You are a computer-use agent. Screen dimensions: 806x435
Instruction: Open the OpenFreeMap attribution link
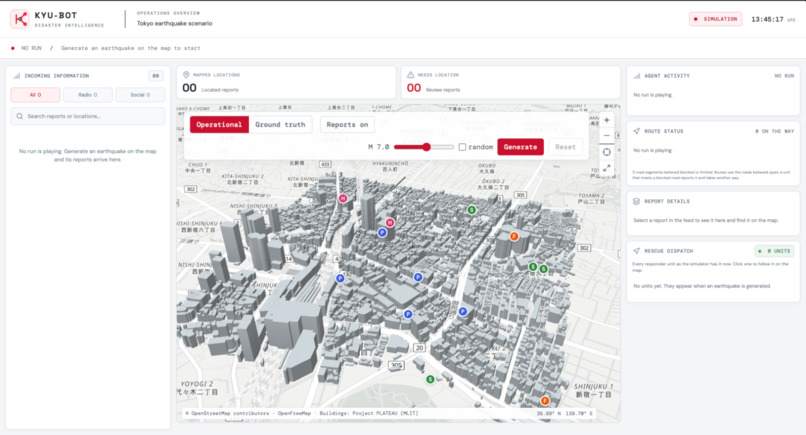pos(294,413)
